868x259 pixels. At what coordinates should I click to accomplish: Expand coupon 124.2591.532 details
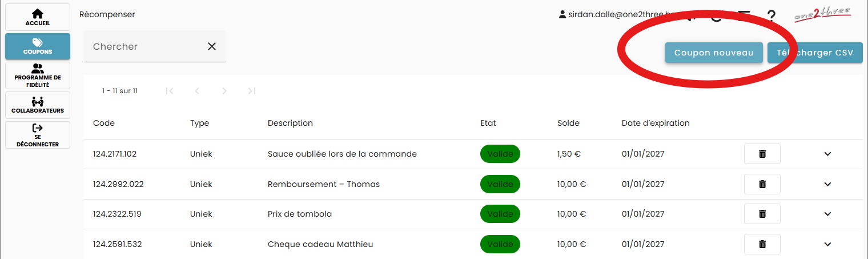[x=827, y=244]
